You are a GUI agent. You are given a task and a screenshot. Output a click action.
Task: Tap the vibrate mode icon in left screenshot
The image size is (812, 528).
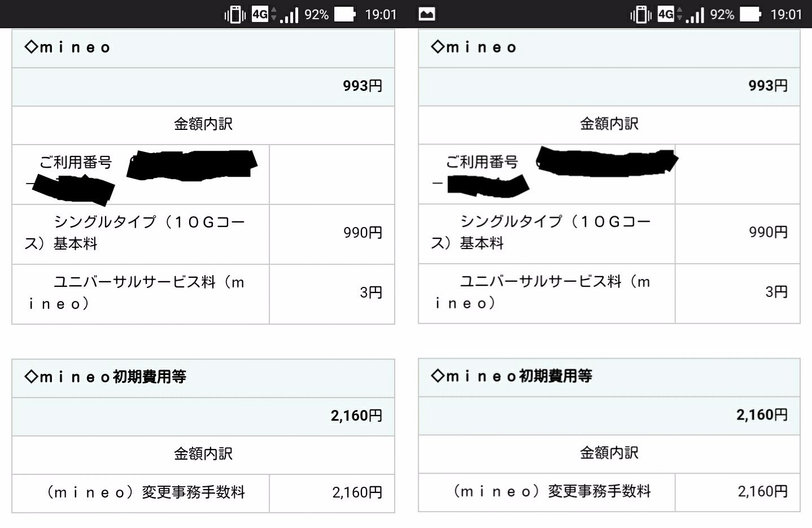(235, 14)
